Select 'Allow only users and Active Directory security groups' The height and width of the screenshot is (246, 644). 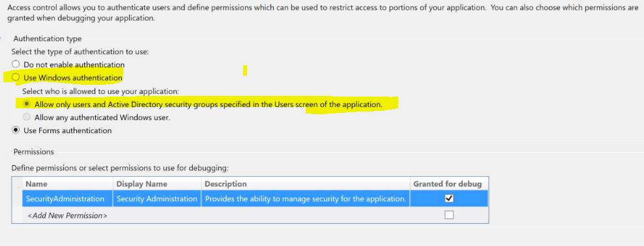click(x=27, y=104)
